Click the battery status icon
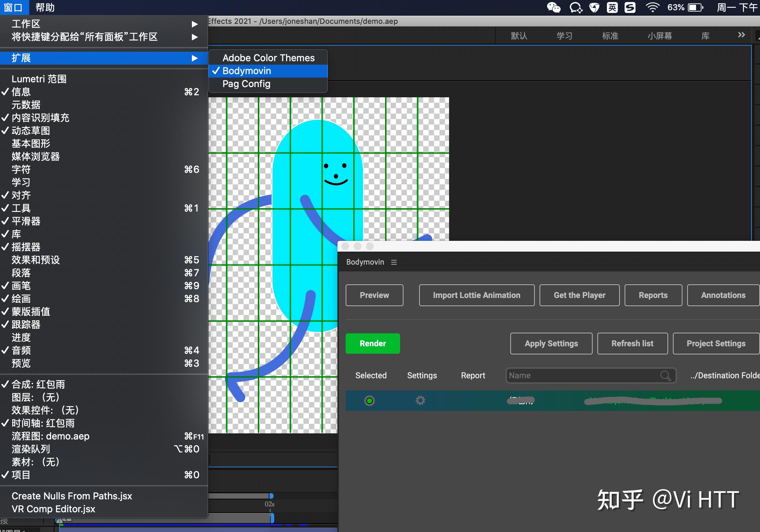 [x=695, y=7]
